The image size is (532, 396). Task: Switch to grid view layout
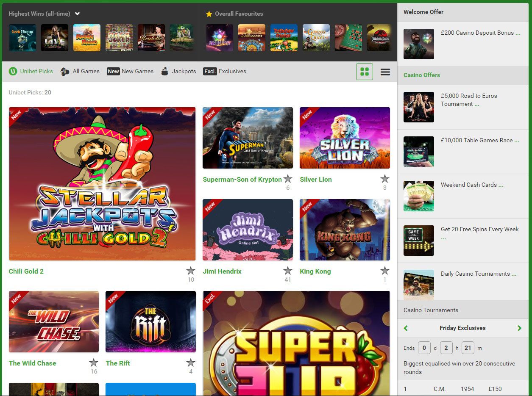365,72
